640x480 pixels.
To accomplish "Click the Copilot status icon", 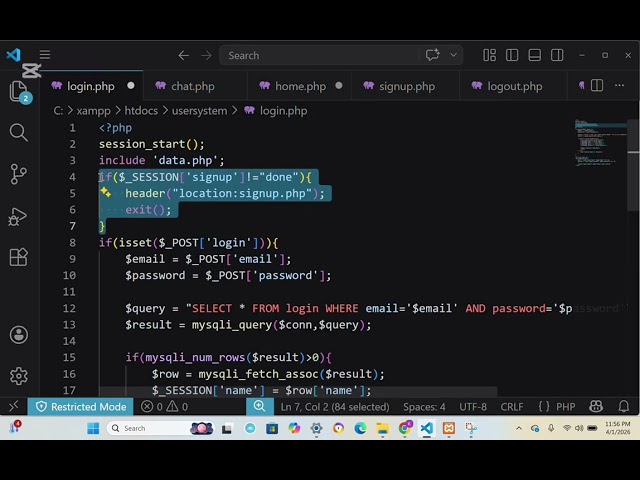I will (596, 407).
